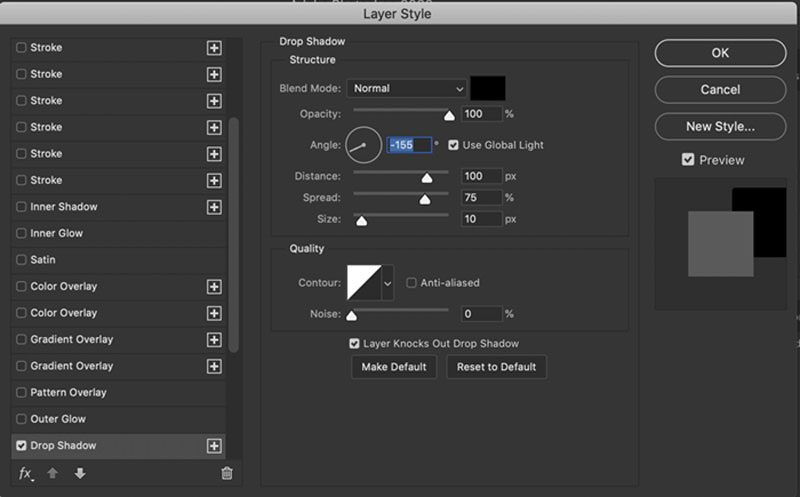Open the black shadow color swatch

pos(488,89)
